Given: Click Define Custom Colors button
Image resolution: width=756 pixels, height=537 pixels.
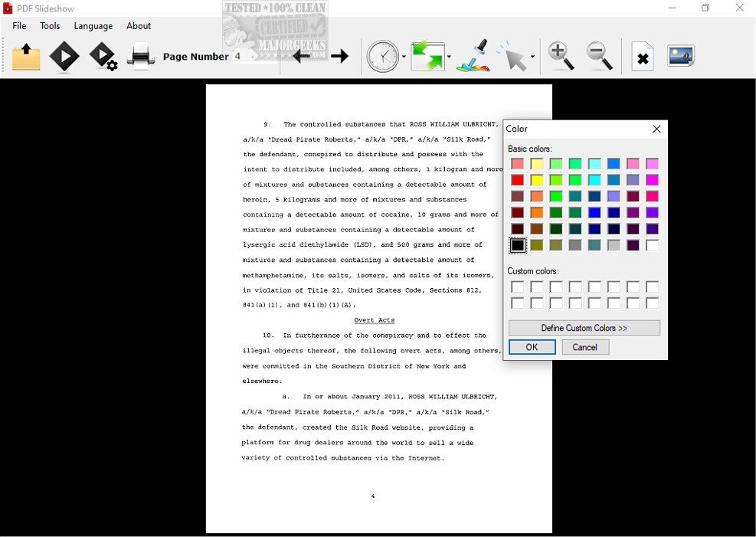Looking at the screenshot, I should (x=584, y=328).
